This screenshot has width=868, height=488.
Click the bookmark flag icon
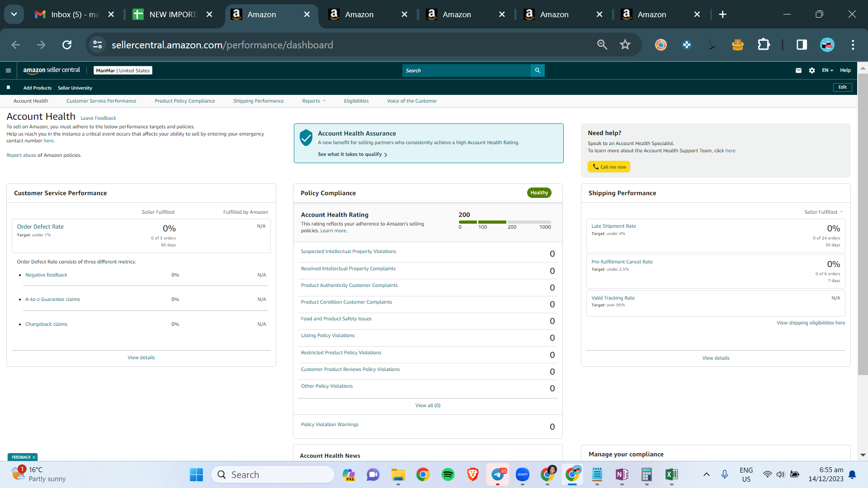[x=8, y=88]
